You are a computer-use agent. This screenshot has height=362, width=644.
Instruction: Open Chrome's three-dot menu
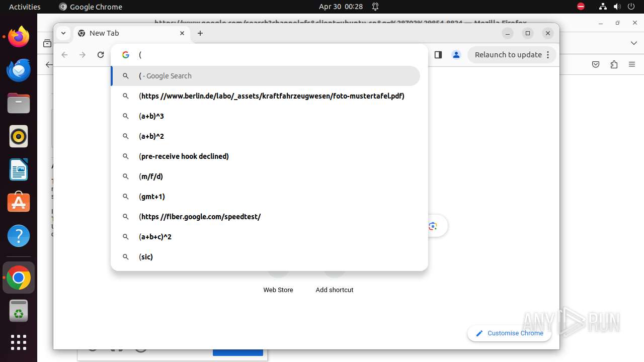(548, 55)
